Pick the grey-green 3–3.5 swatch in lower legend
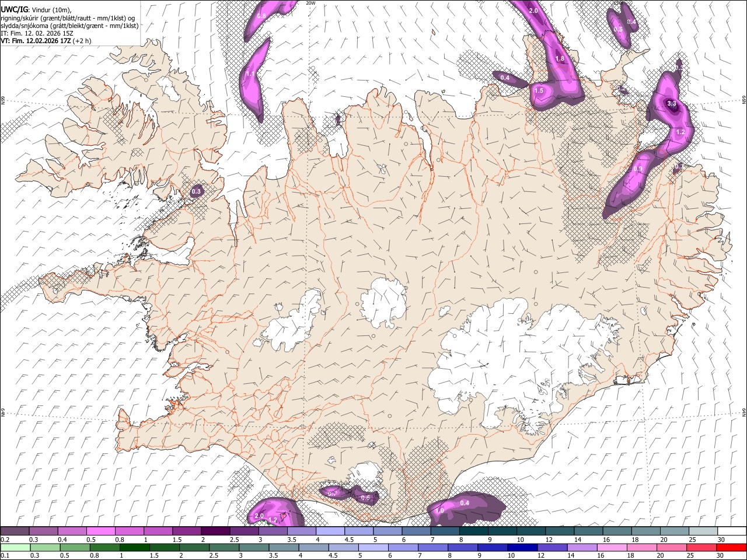 (253, 547)
